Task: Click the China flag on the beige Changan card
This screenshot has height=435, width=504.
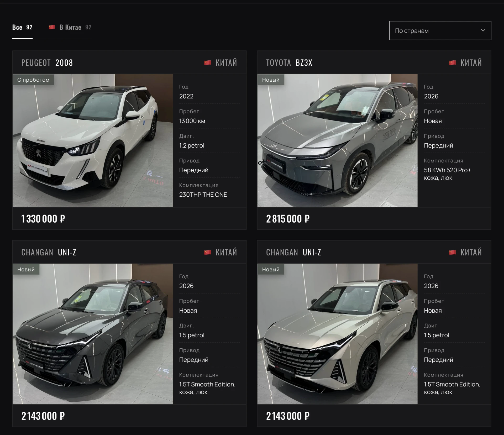Action: pyautogui.click(x=452, y=252)
